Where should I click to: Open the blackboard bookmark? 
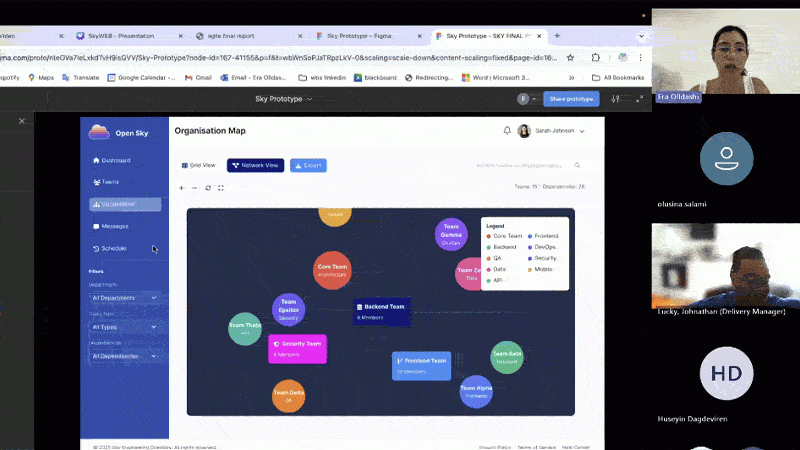(375, 78)
